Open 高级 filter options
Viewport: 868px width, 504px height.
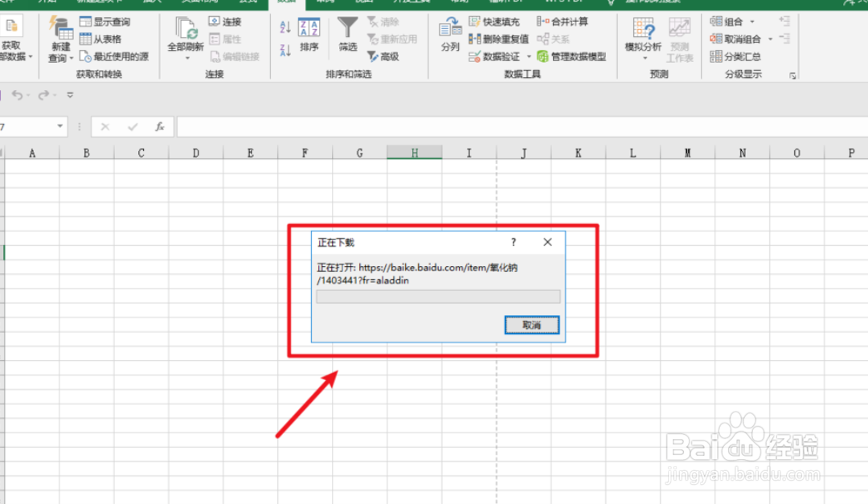pyautogui.click(x=383, y=56)
